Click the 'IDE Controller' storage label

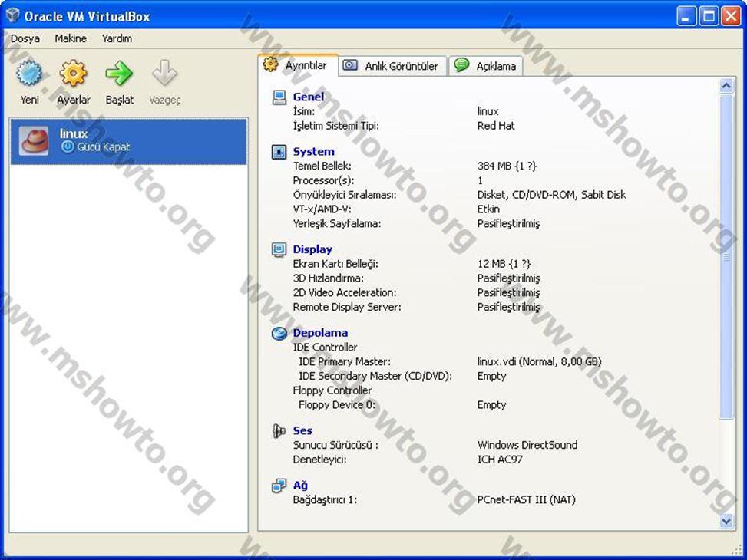point(325,348)
